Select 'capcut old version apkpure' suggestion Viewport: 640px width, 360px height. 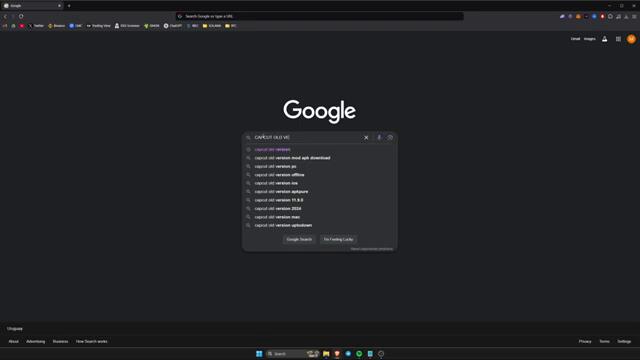point(320,191)
